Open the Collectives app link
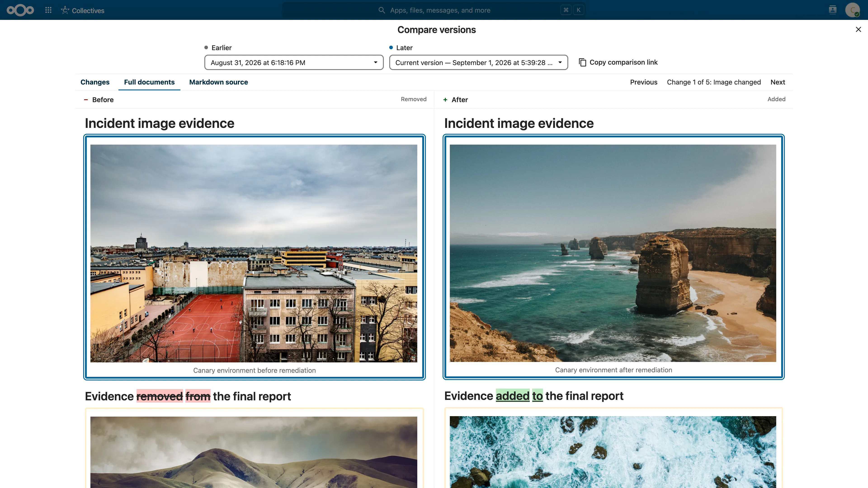Viewport: 868px width, 488px height. pos(83,10)
